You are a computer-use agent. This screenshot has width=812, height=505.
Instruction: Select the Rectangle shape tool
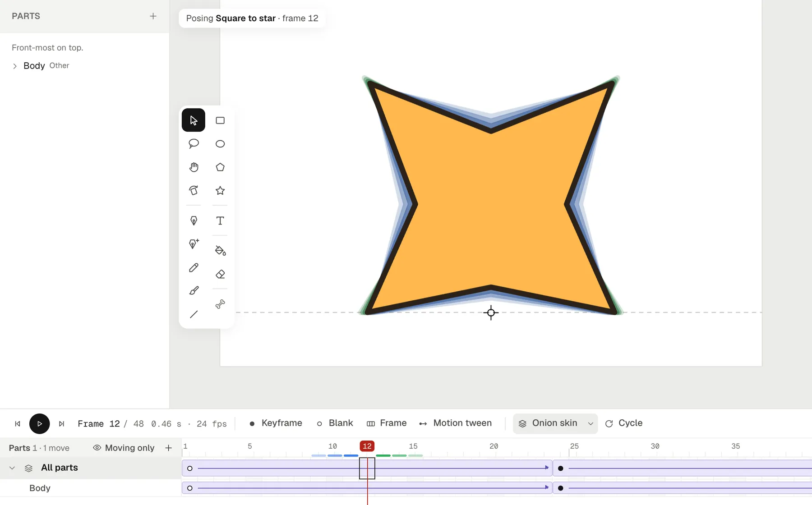tap(220, 120)
